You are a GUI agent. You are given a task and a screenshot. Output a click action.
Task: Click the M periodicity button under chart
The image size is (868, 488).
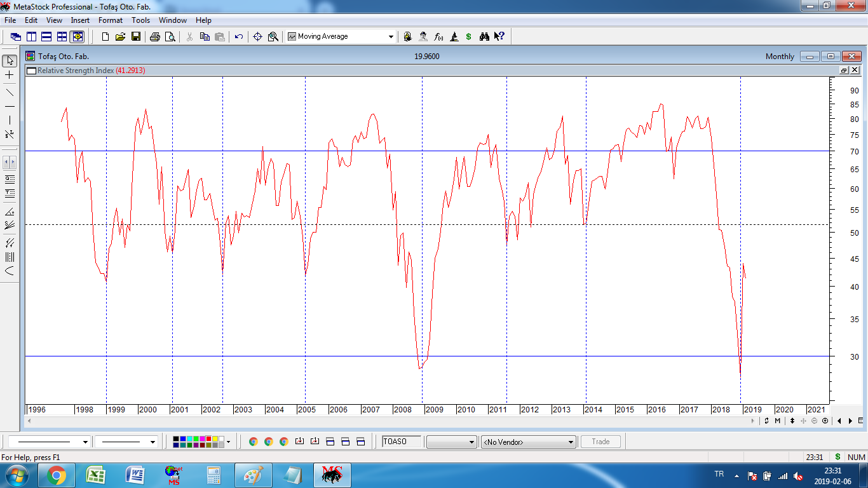click(777, 421)
